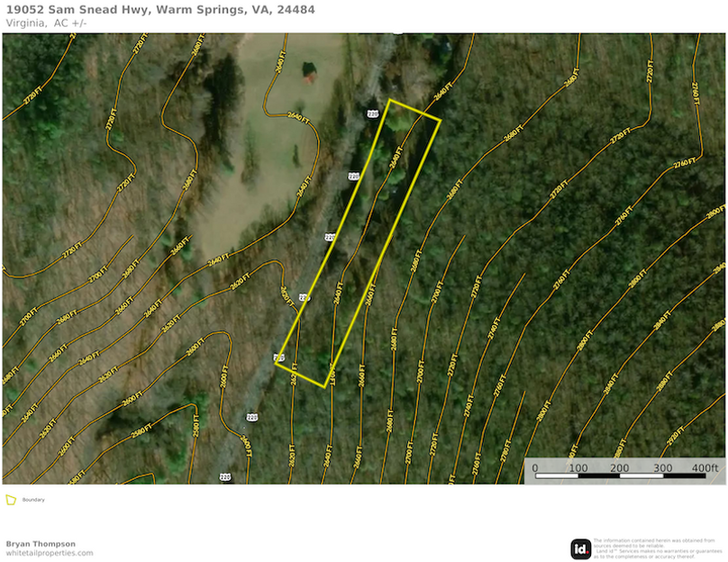Click the 100 label on scale bar
Screen dimensions: 728x562
[578, 468]
